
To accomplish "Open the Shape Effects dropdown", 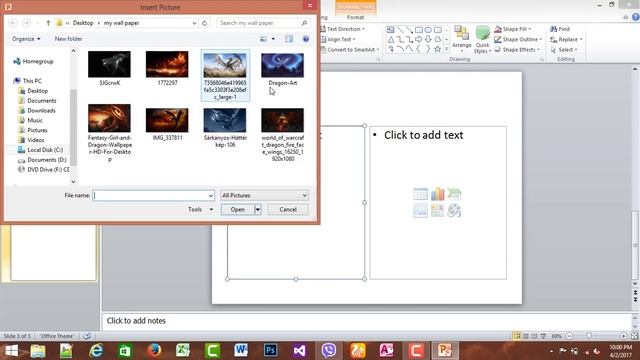I will click(x=517, y=49).
